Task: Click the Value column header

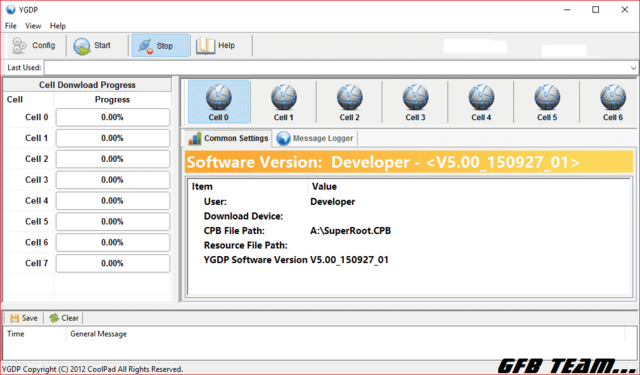Action: 324,186
